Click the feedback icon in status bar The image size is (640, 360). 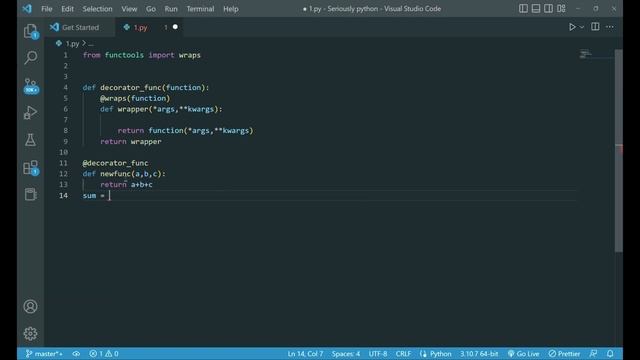tap(593, 353)
